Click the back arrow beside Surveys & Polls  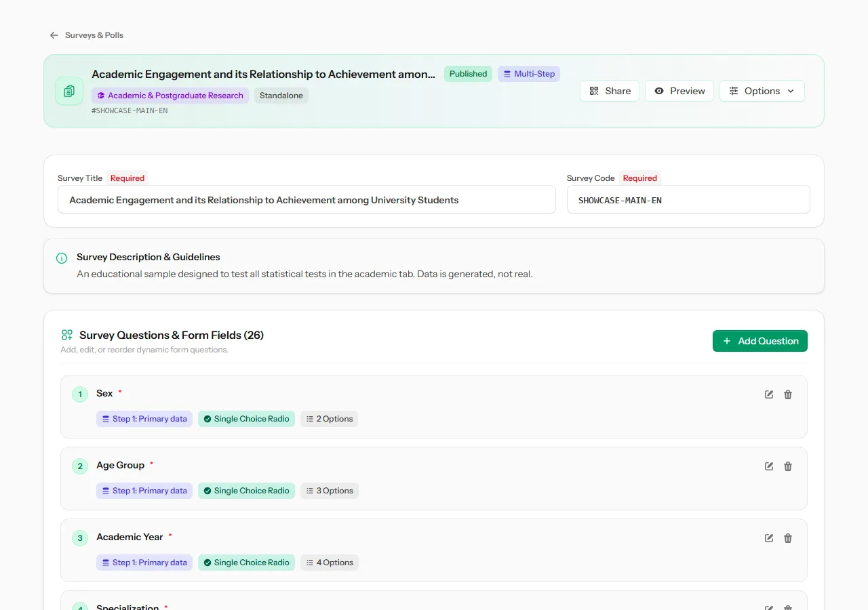54,35
